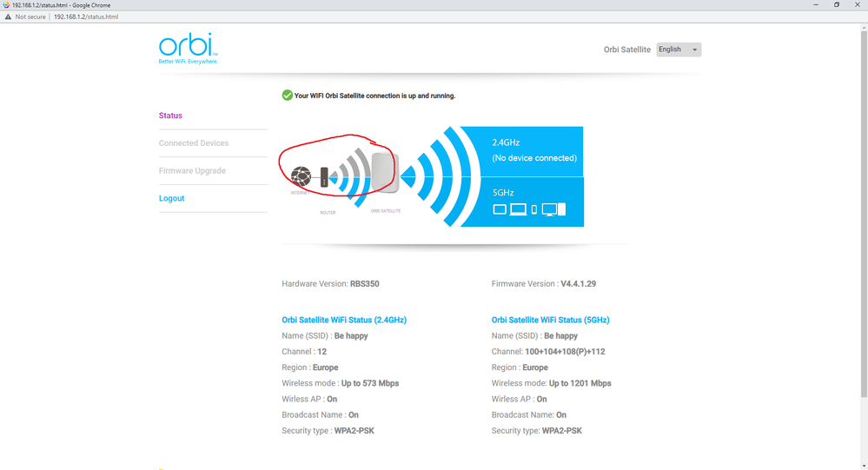868x470 pixels.
Task: Open the English language dropdown
Action: pos(679,50)
